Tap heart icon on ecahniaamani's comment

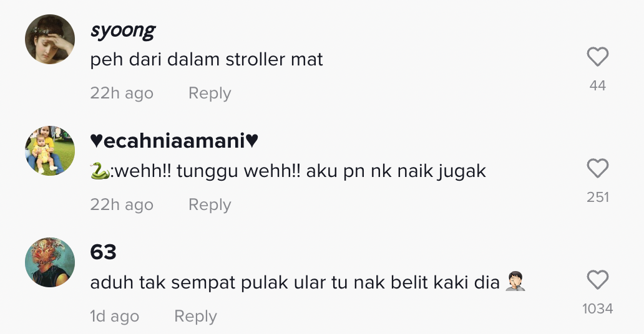(598, 168)
